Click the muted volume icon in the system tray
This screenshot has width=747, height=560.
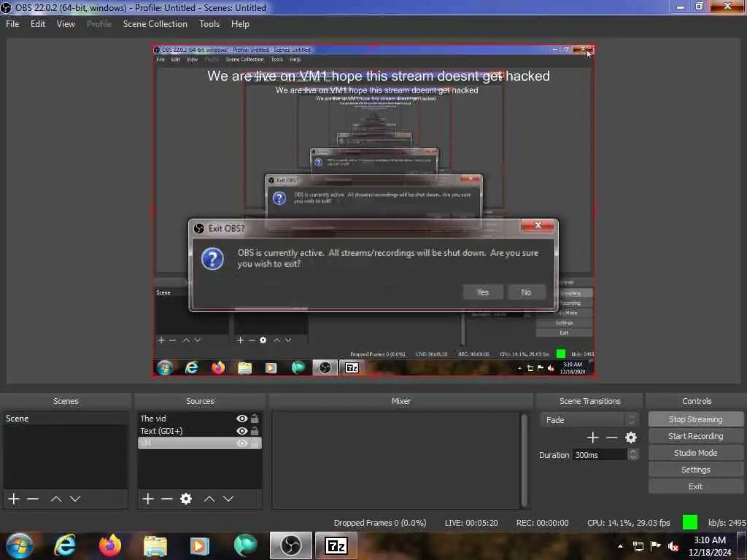673,546
